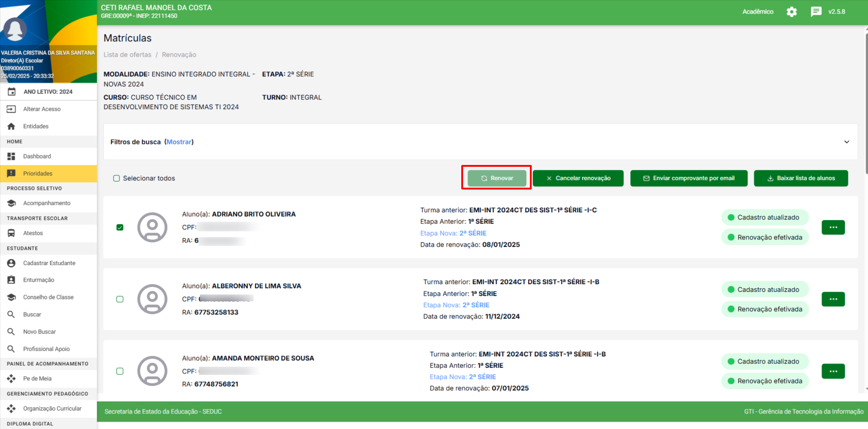Click the user avatar in the profile banner
868x429 pixels.
tap(15, 30)
